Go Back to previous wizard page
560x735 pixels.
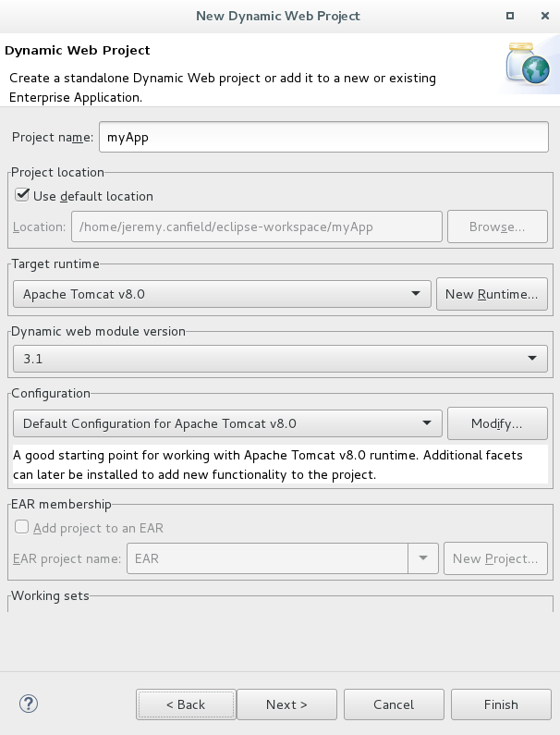[x=186, y=704]
